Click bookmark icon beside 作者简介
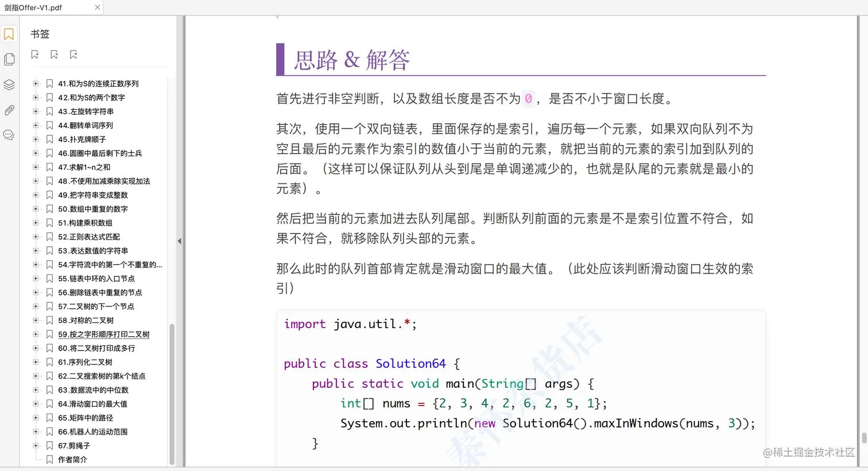 pos(49,460)
